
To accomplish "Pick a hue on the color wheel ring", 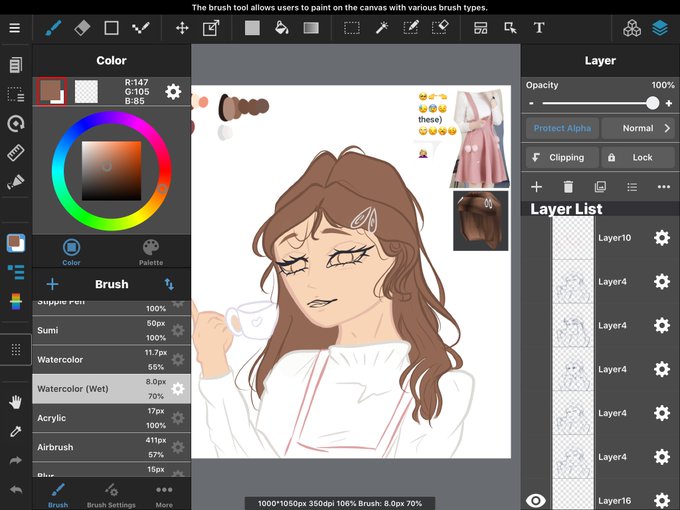I will pyautogui.click(x=111, y=170).
